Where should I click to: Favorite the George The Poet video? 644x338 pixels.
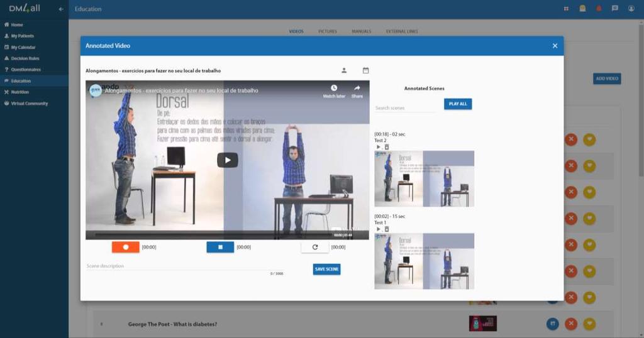point(589,324)
